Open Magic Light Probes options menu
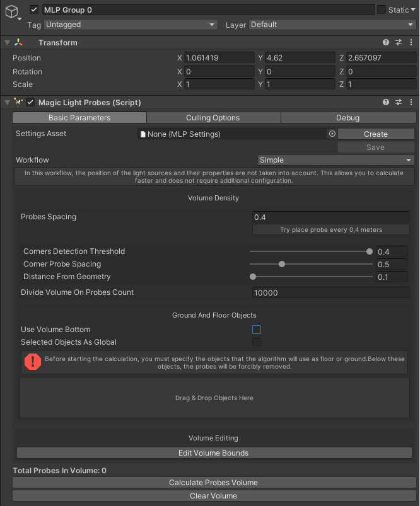 pyautogui.click(x=411, y=103)
